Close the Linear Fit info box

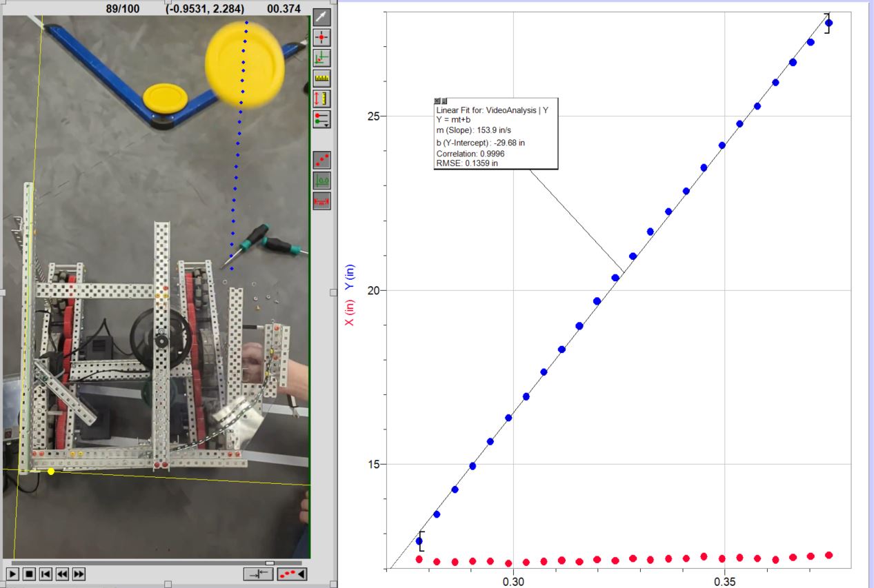pyautogui.click(x=437, y=101)
